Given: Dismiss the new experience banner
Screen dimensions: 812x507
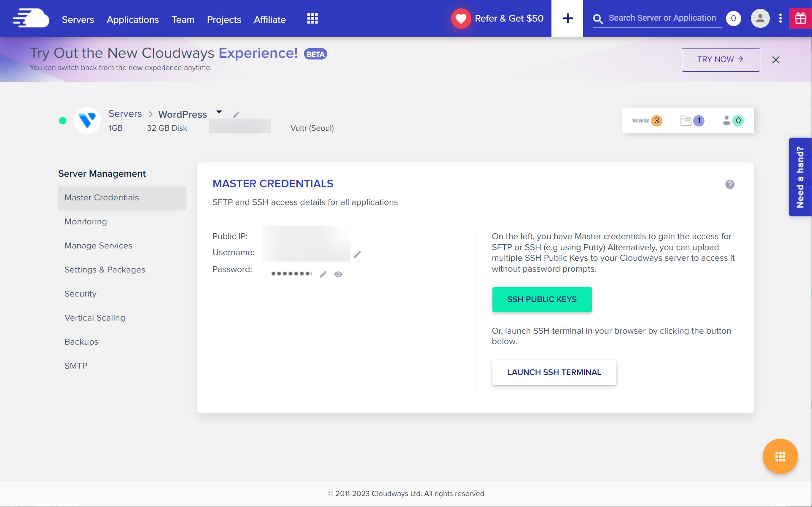Looking at the screenshot, I should pos(776,60).
